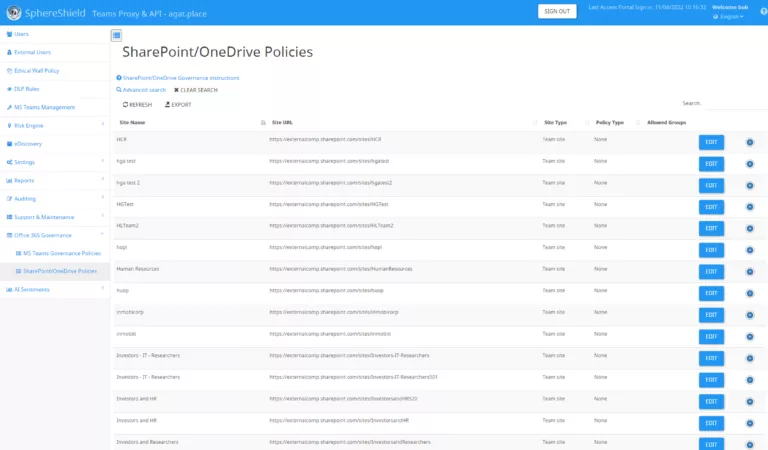Expand the Support & Maintenance chevron
The height and width of the screenshot is (450, 768).
[102, 215]
